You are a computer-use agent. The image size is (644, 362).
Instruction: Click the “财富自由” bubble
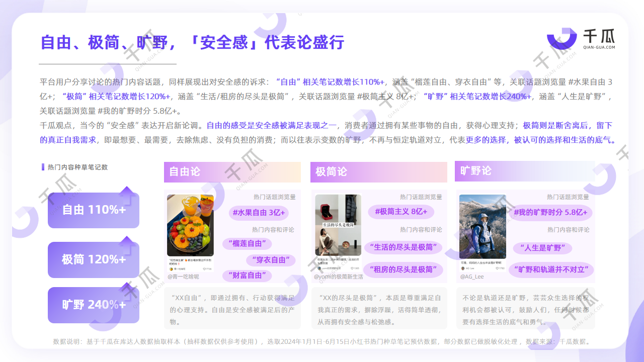(248, 276)
